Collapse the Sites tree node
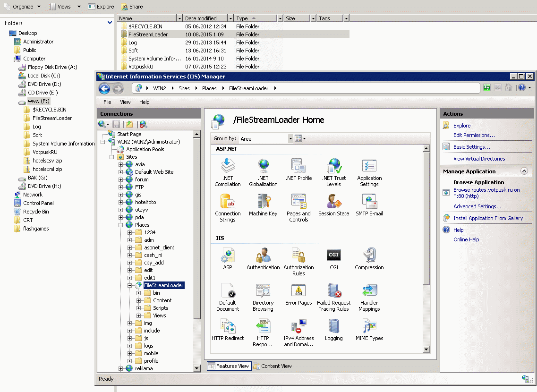Screen dimensions: 537x392 point(111,157)
